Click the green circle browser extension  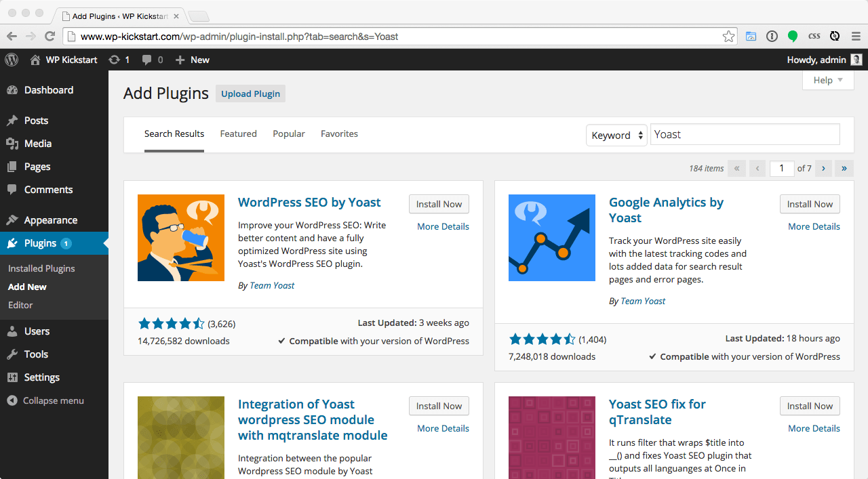(x=793, y=37)
